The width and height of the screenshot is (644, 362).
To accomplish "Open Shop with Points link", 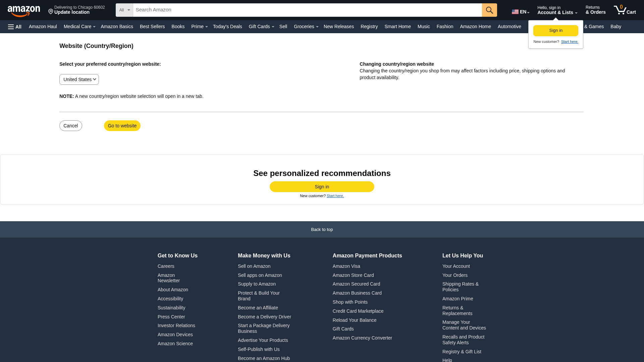I will (x=350, y=302).
